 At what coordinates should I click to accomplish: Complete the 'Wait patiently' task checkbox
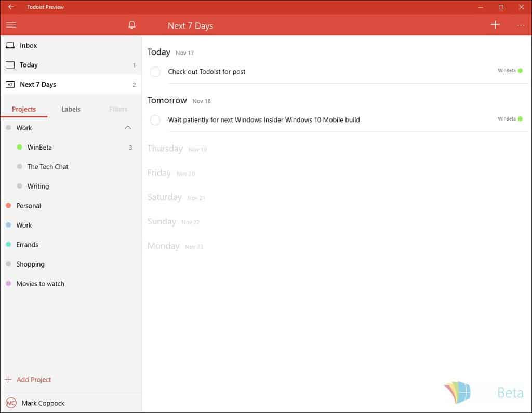coord(155,120)
